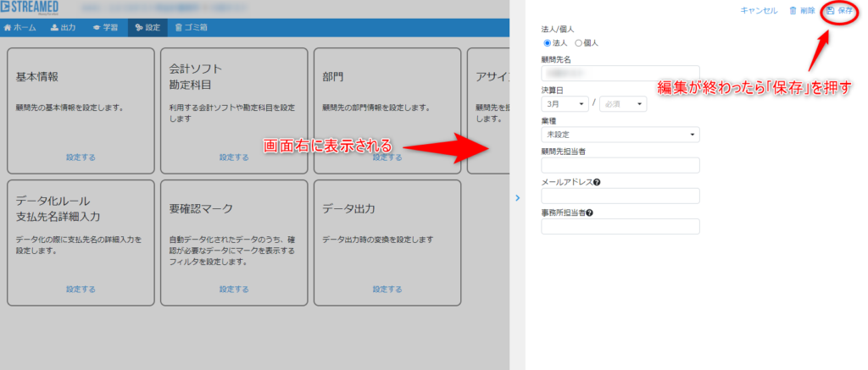Viewport: 868px width, 370px height.
Task: Open 決算日 day dropdown showing 必須
Action: click(623, 103)
